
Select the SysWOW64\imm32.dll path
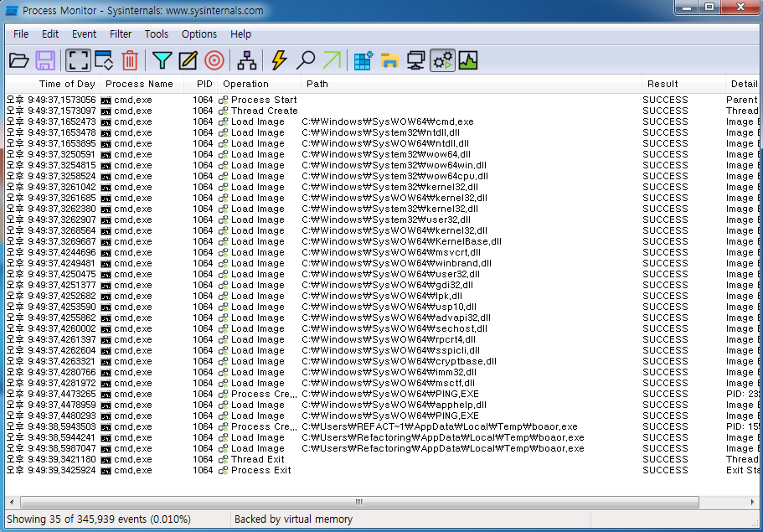(x=389, y=372)
